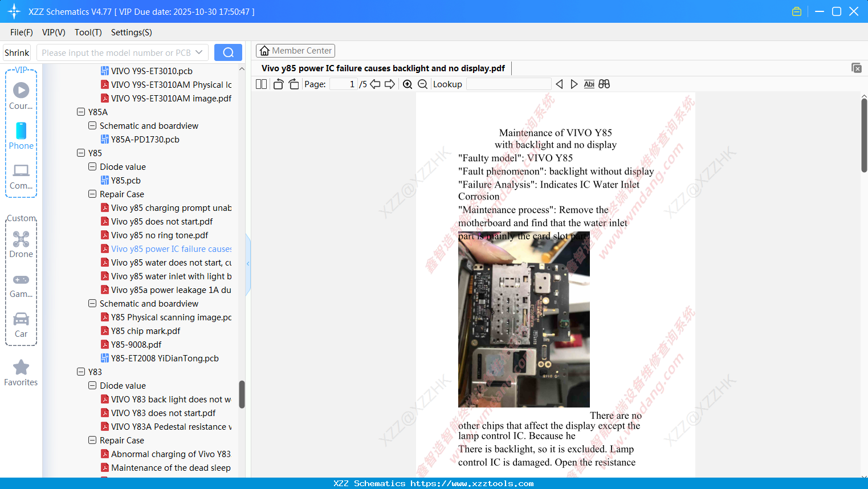
Task: Collapse the Y85 tree section
Action: tap(81, 153)
